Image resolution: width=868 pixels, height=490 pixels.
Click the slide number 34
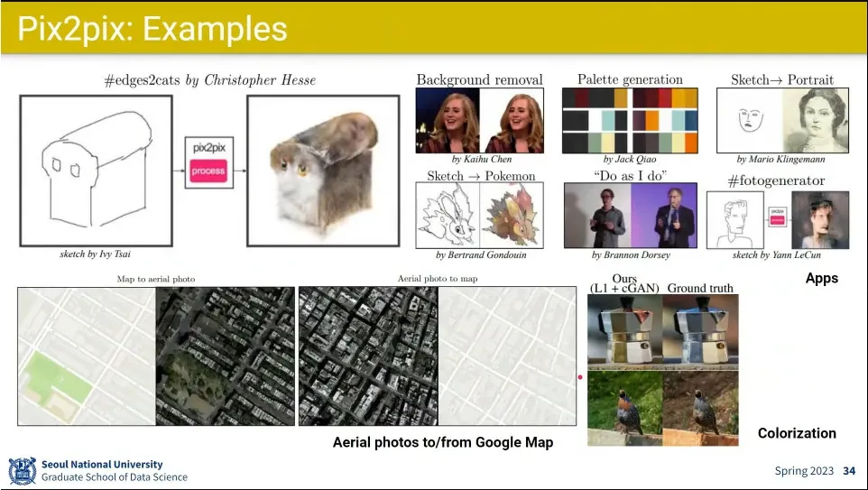(849, 471)
